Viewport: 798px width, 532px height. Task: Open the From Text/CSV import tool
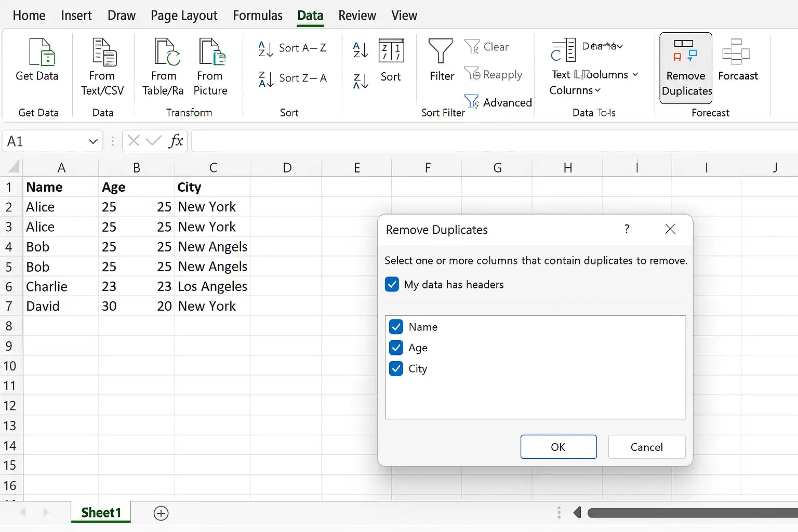pos(103,52)
